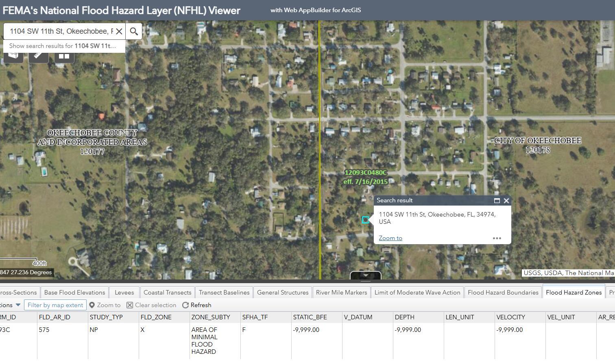Maximize the Search result popup
The image size is (615, 364).
click(497, 200)
